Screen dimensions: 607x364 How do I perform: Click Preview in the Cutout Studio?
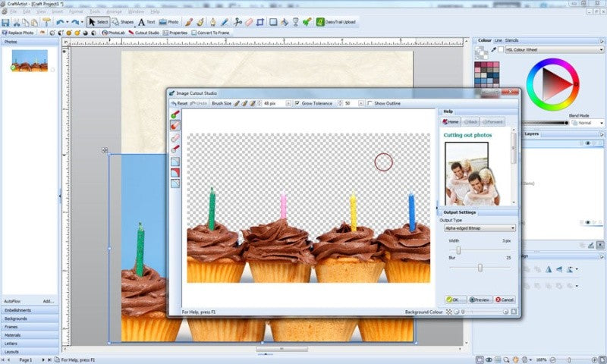(x=480, y=300)
